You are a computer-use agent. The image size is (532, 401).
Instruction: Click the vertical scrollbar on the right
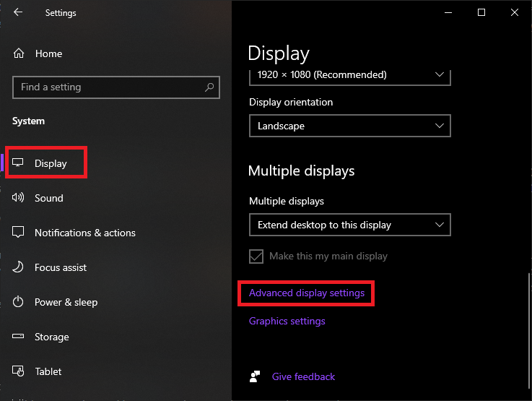point(529,331)
